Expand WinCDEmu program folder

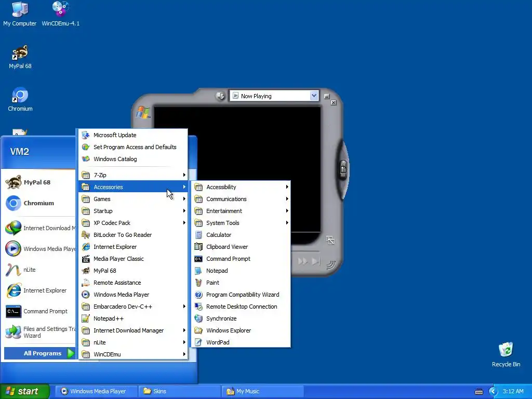coord(134,354)
